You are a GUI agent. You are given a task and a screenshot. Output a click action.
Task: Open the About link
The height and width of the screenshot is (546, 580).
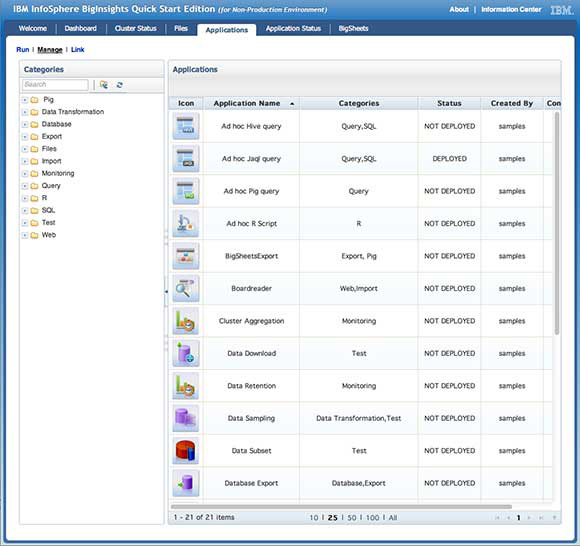click(x=459, y=10)
